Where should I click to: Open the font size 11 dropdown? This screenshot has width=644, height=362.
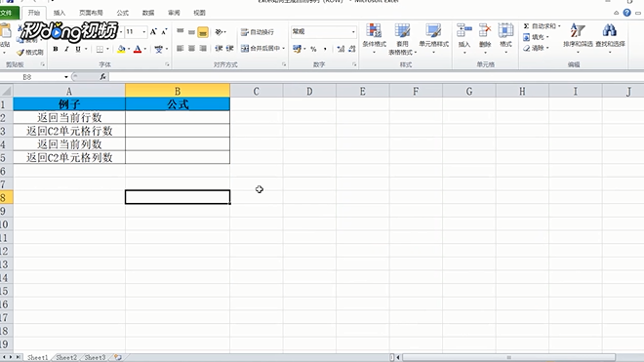144,31
